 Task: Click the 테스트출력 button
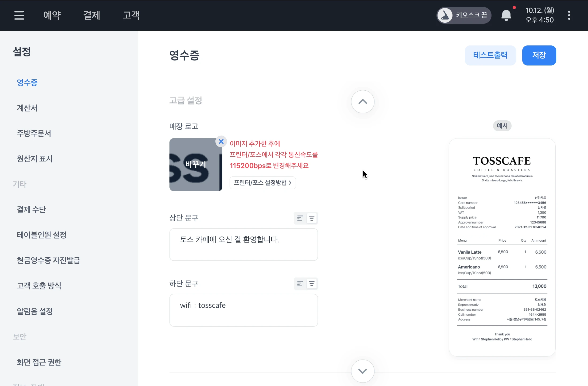pyautogui.click(x=490, y=55)
